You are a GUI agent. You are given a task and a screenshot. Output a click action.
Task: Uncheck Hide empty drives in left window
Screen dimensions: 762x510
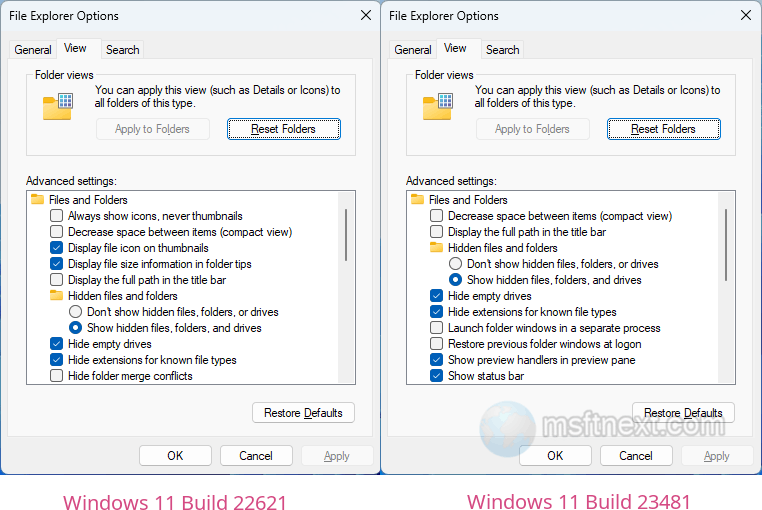click(56, 344)
